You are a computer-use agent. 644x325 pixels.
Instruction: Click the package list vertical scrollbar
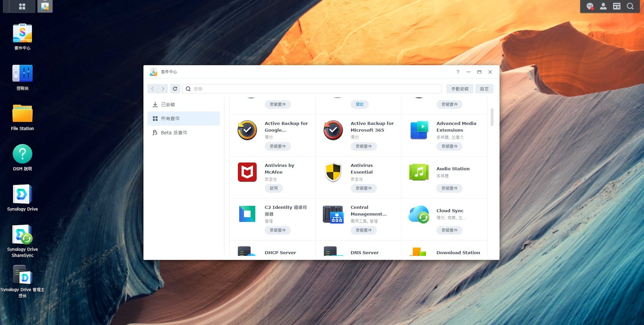[x=492, y=117]
